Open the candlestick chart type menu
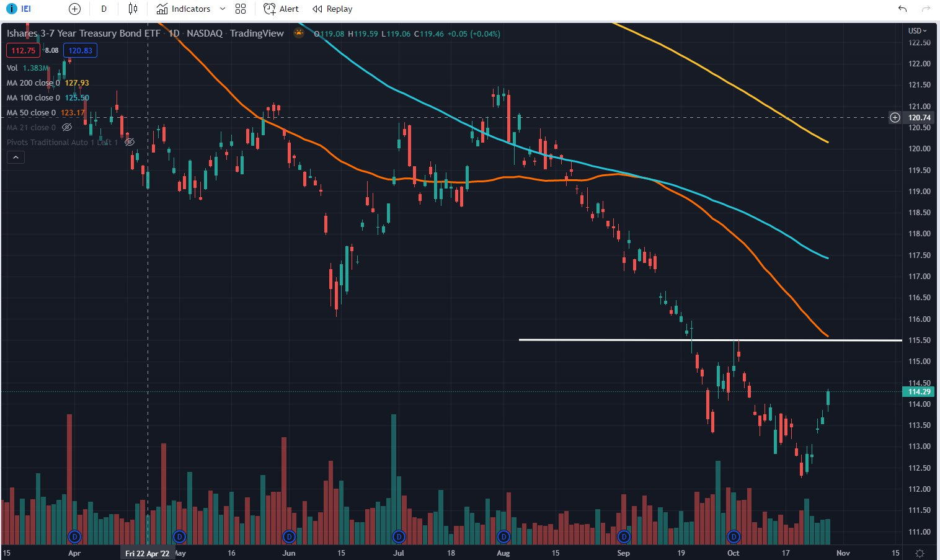 click(x=133, y=9)
